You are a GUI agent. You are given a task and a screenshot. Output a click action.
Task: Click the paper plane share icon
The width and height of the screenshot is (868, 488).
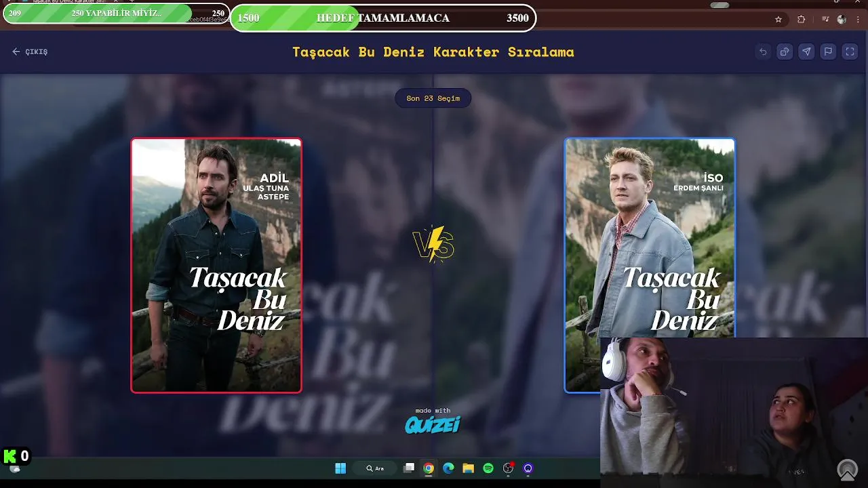[x=806, y=52]
